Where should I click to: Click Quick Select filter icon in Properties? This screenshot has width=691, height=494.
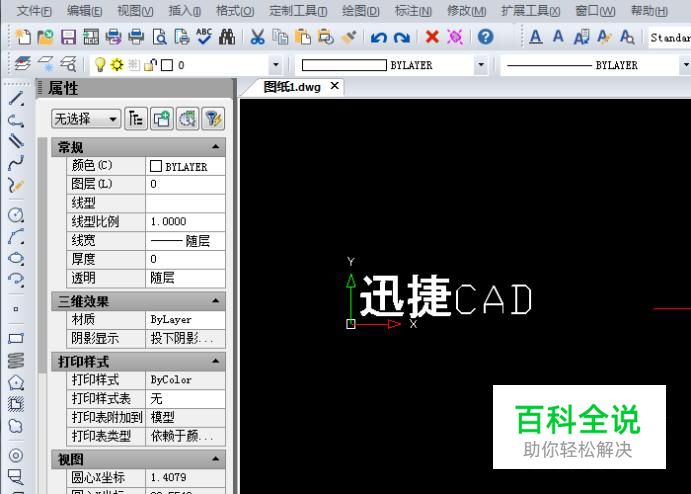(x=213, y=119)
